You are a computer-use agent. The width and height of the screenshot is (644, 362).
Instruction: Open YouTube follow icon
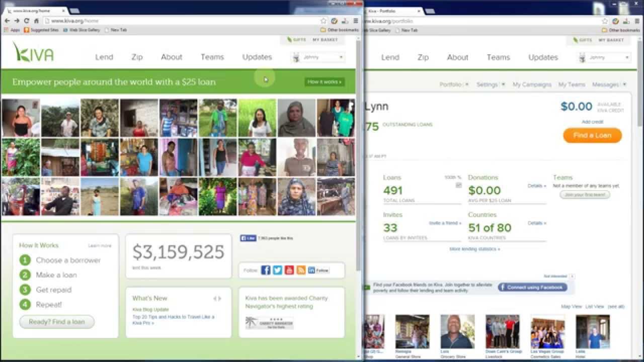(289, 270)
